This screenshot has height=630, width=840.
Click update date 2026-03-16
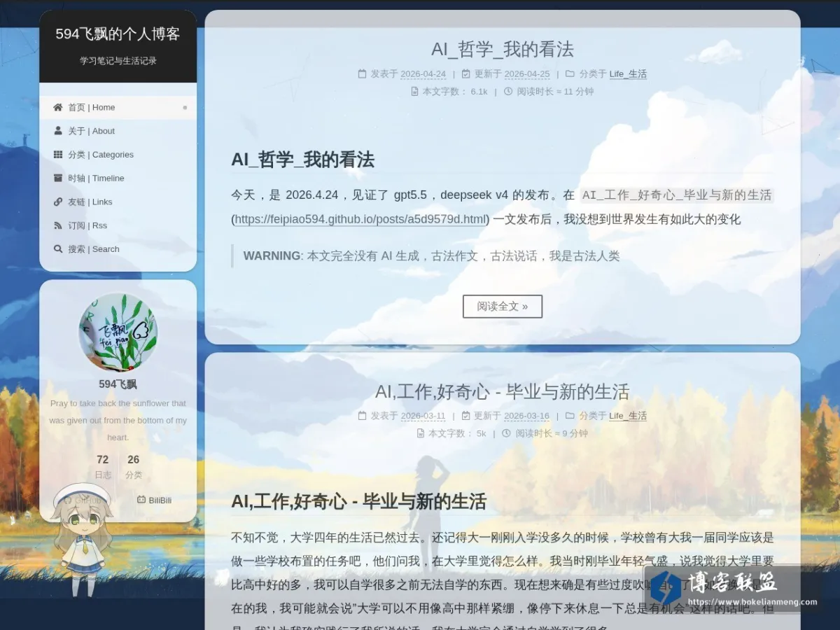[x=526, y=416]
